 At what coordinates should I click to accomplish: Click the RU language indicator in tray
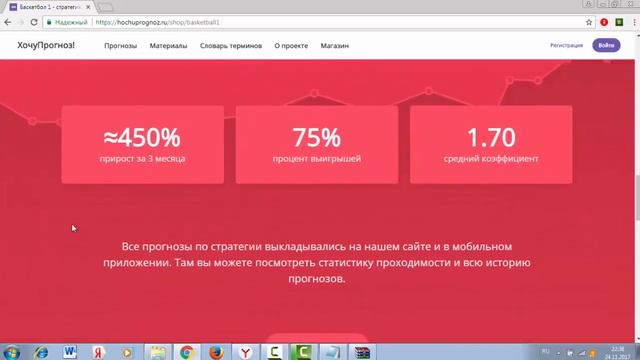[546, 351]
